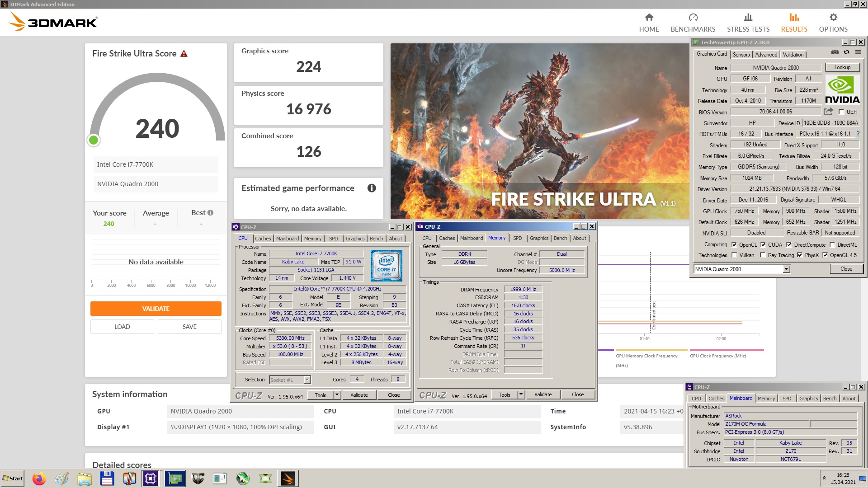Image resolution: width=868 pixels, height=488 pixels.
Task: Open the Socket #1 selection dropdown in CPU-Z
Action: [x=307, y=380]
